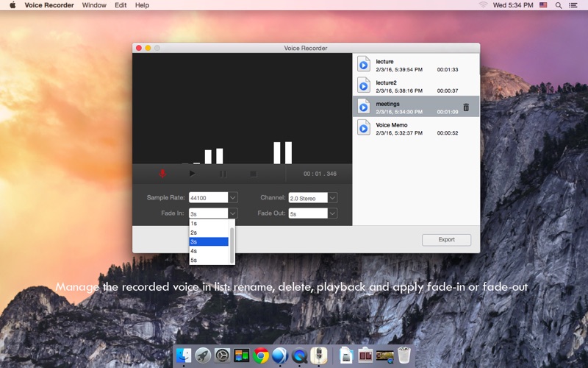588x368 pixels.
Task: Click the Fade Out '5s' field
Action: pos(308,213)
